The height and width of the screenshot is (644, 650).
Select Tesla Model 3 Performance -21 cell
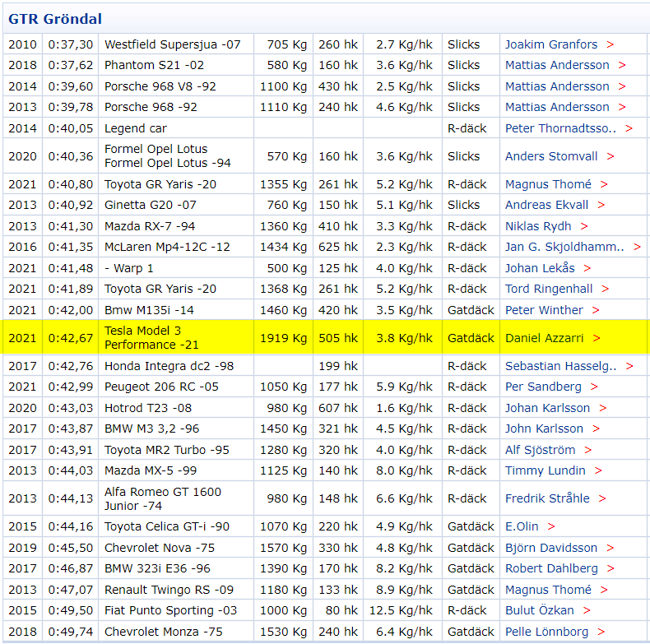pos(176,338)
